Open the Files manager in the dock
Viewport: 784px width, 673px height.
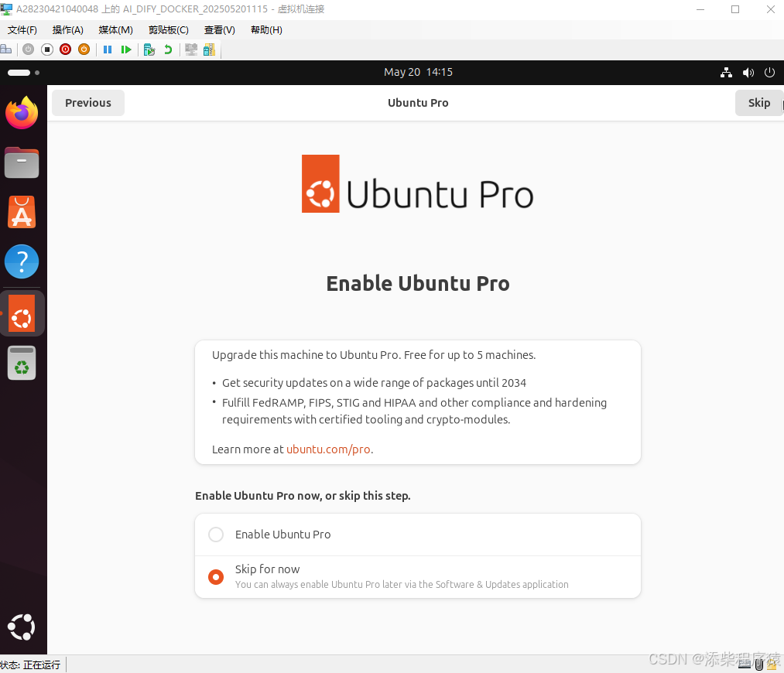[x=22, y=163]
